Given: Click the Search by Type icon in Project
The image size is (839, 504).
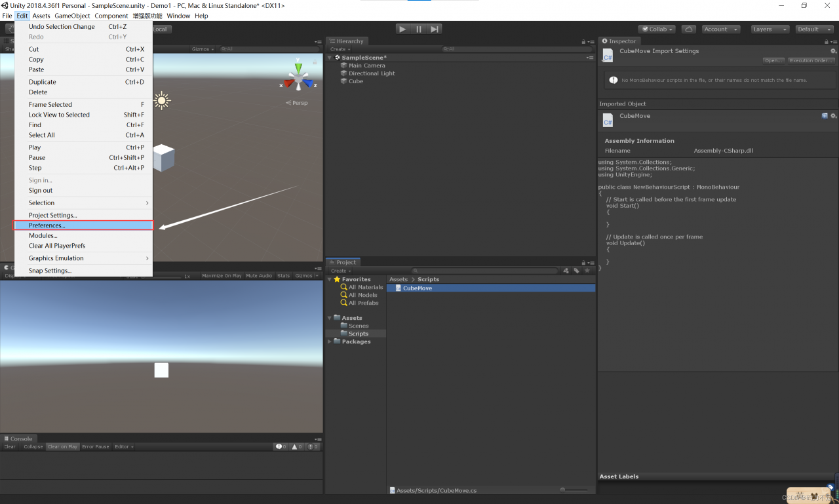Looking at the screenshot, I should (x=566, y=271).
